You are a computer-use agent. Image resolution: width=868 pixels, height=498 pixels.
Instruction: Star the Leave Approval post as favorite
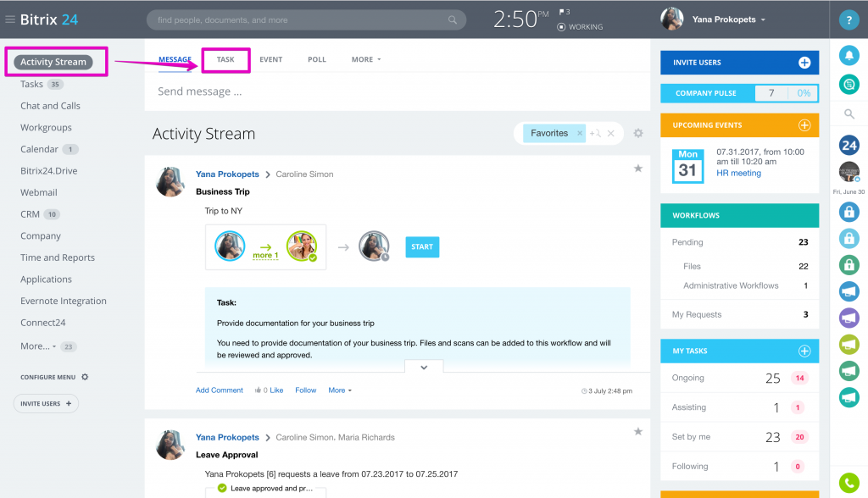[637, 431]
